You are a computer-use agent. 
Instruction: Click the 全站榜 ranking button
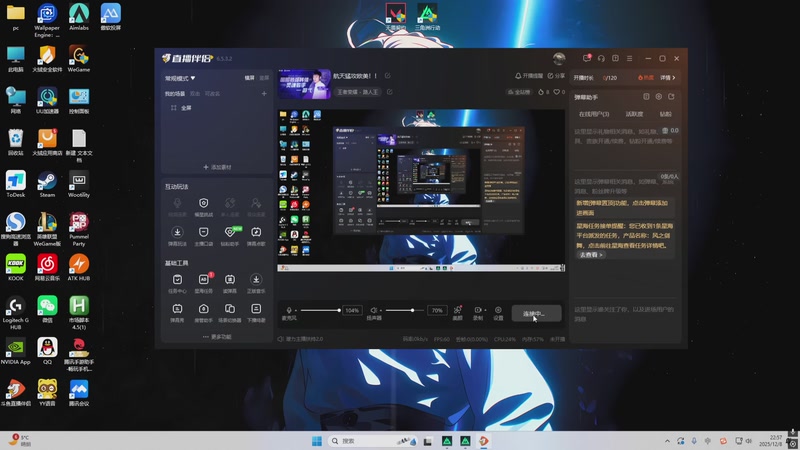pos(519,92)
